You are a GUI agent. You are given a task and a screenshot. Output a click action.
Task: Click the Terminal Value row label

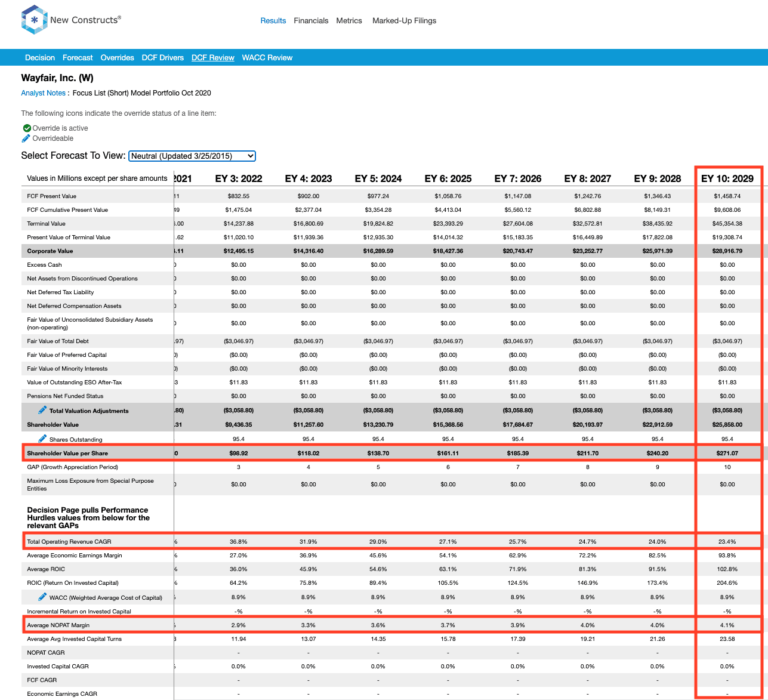pyautogui.click(x=46, y=224)
